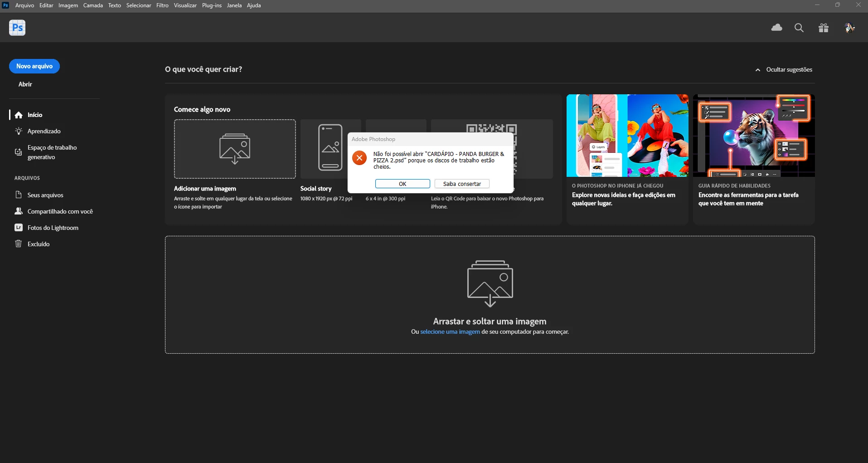Open the Filtro menu
The width and height of the screenshot is (868, 463).
pos(162,5)
